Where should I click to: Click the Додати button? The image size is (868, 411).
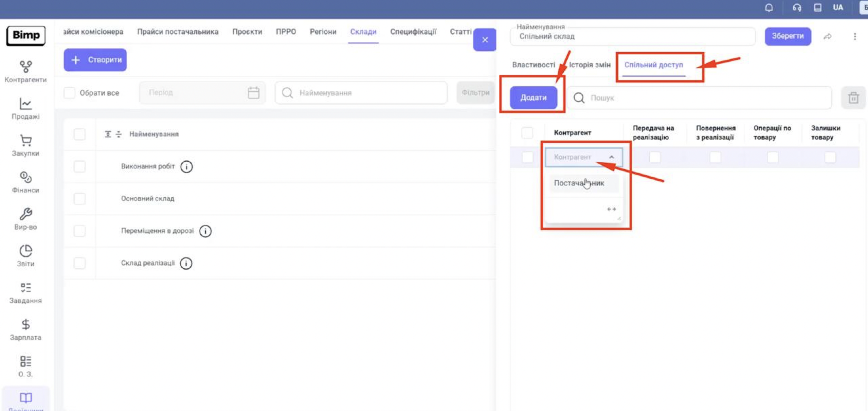click(x=533, y=98)
